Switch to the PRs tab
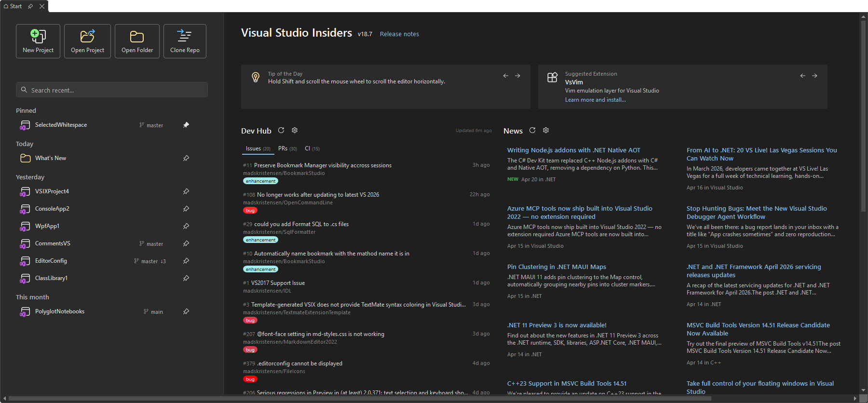Viewport: 868px width, 403px height. point(287,148)
